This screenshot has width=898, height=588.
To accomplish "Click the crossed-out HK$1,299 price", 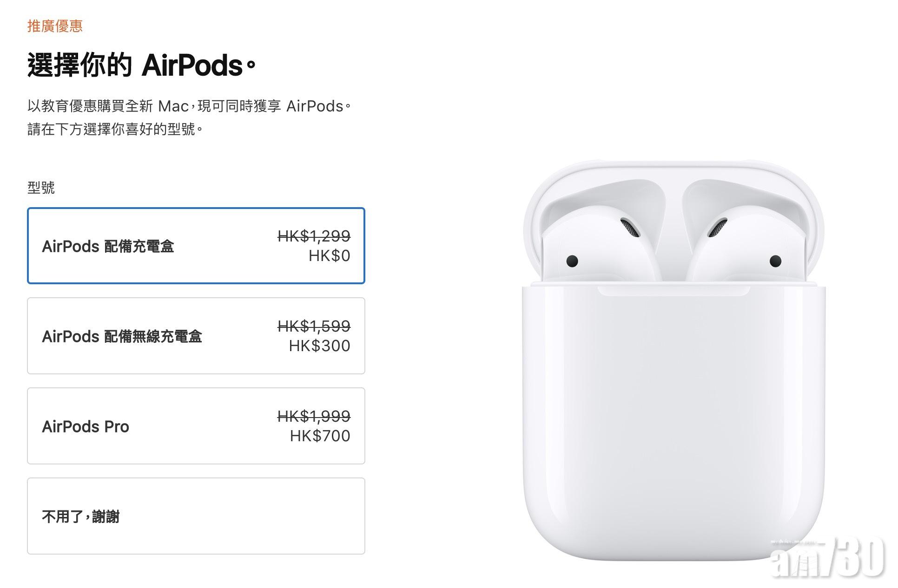I will (314, 236).
